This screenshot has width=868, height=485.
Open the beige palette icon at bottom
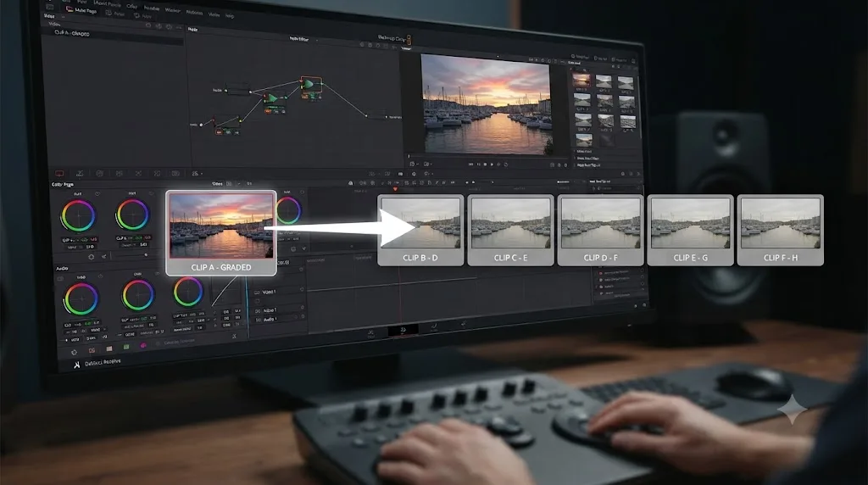(x=109, y=348)
